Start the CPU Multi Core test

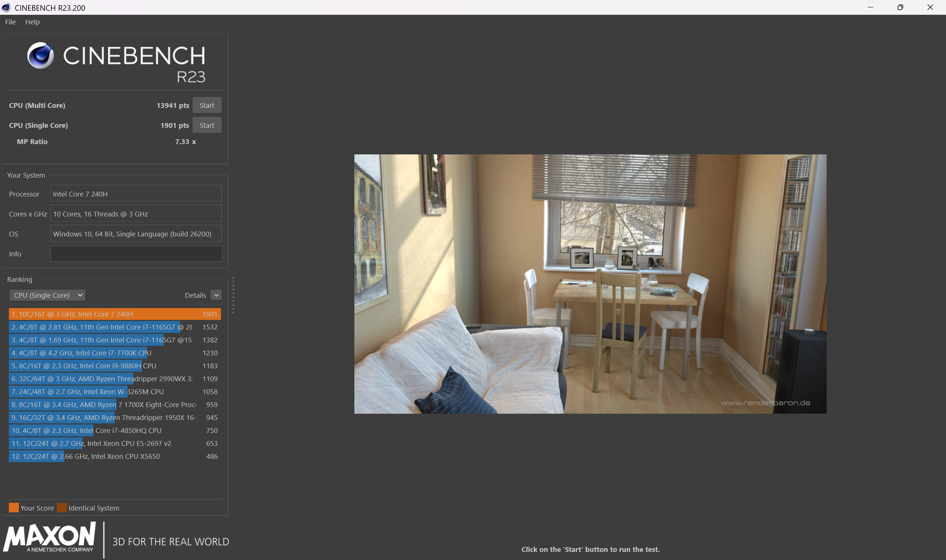tap(207, 105)
